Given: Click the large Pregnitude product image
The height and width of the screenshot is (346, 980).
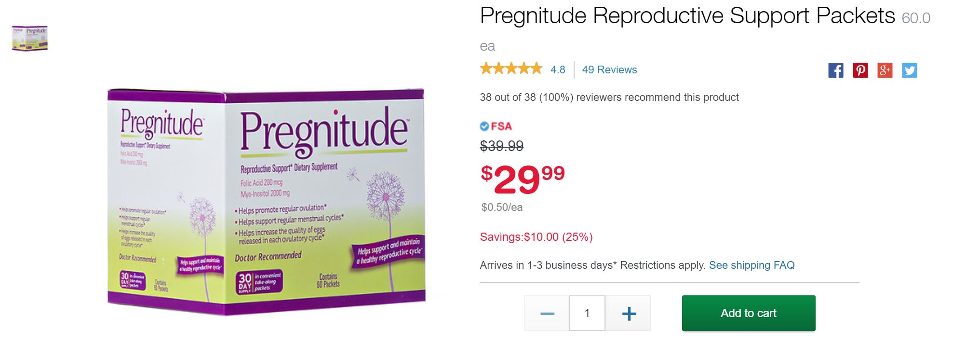Looking at the screenshot, I should coord(266,202).
